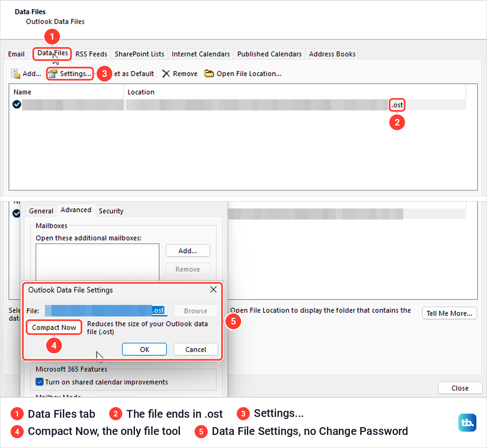487x448 pixels.
Task: Click the Add data file icon
Action: click(16, 74)
